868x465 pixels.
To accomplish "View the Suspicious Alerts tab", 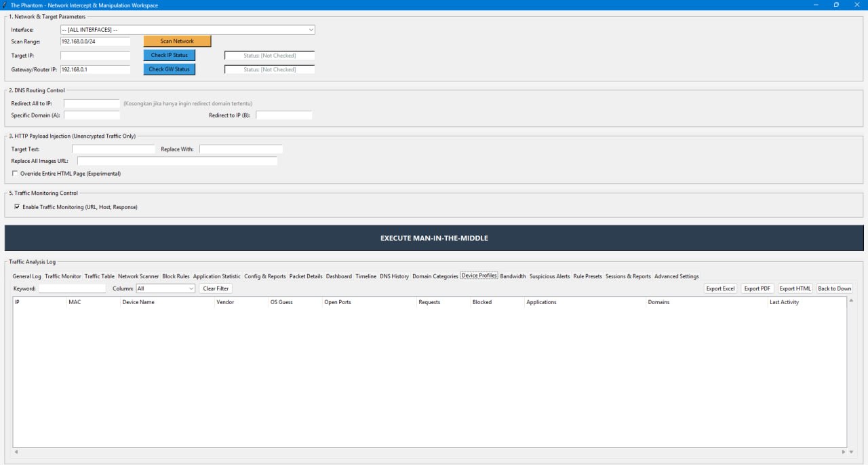I will tap(550, 276).
